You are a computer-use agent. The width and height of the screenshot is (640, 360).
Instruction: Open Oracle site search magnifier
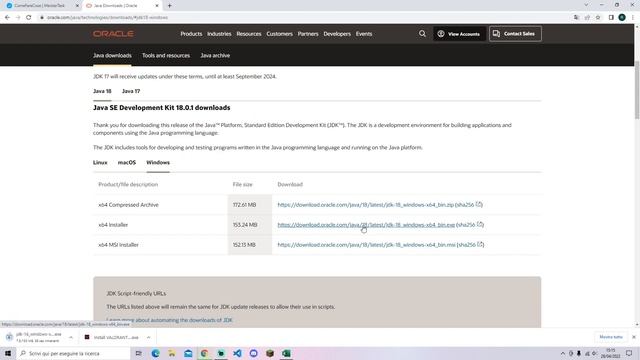pyautogui.click(x=422, y=34)
